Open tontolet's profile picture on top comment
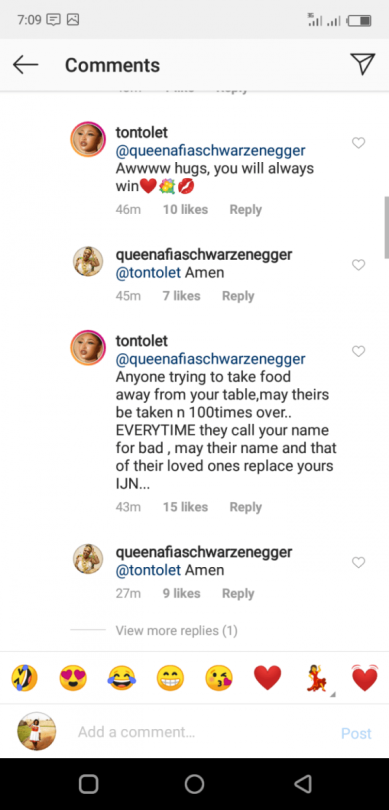The image size is (389, 810). click(x=88, y=139)
